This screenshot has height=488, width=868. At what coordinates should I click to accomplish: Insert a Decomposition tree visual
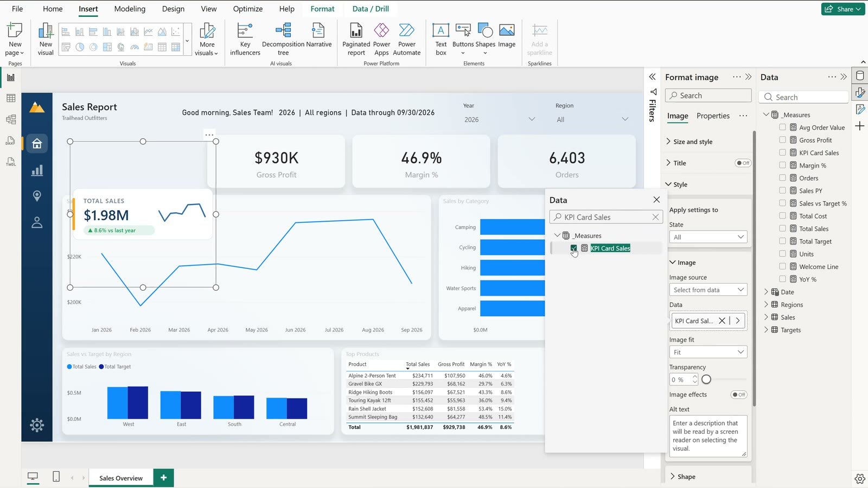(x=283, y=40)
